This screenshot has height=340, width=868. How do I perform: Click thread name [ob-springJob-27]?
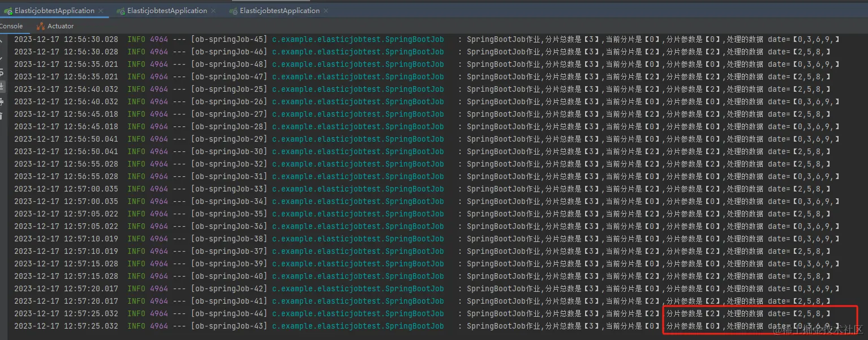[x=229, y=114]
